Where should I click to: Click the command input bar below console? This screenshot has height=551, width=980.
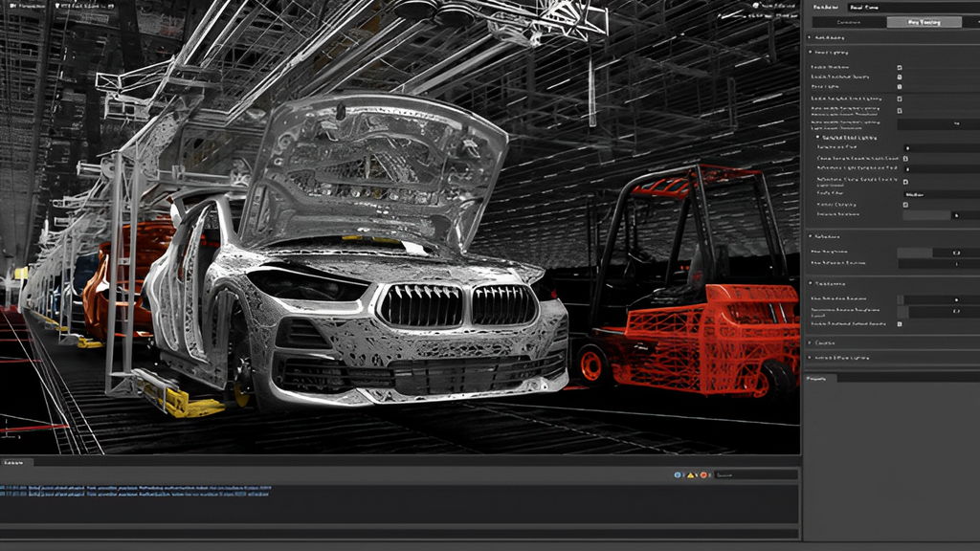coord(399,534)
